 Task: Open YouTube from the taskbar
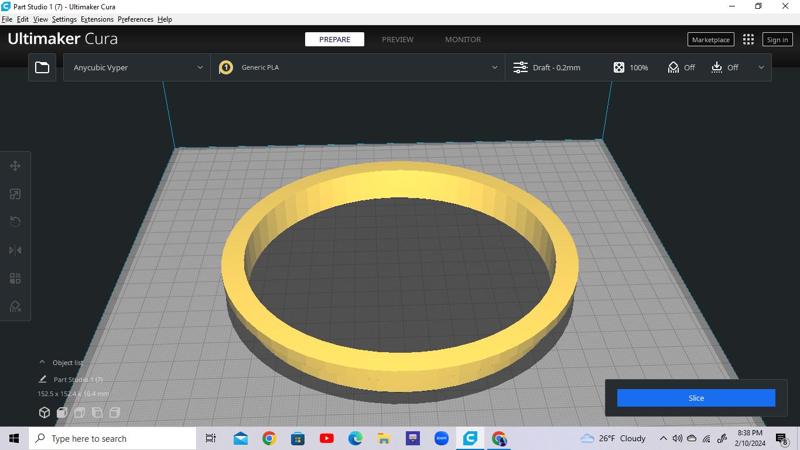pyautogui.click(x=327, y=438)
